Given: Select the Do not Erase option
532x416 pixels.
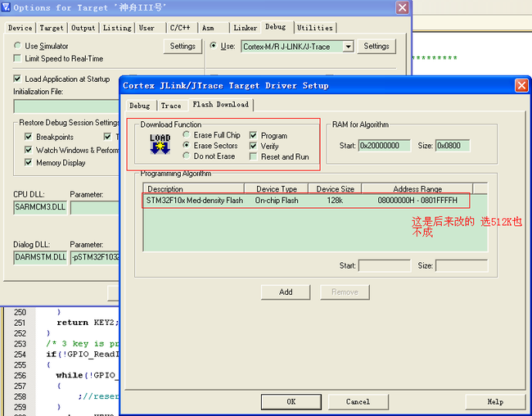Looking at the screenshot, I should click(x=186, y=156).
